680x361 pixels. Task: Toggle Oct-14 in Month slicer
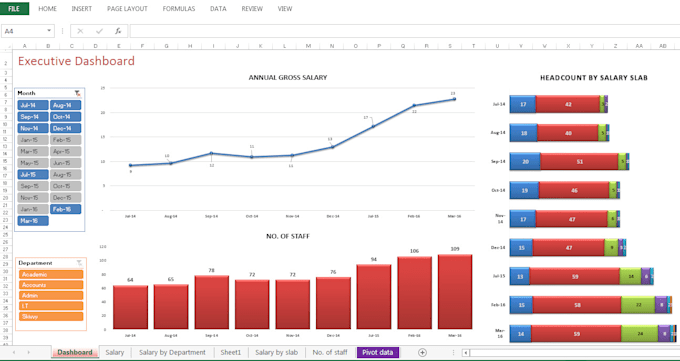[65, 117]
